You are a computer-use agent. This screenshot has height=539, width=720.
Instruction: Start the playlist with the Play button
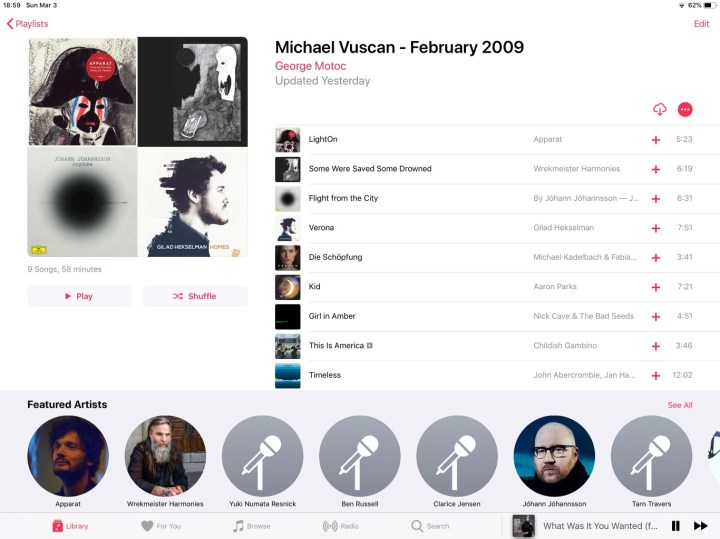pyautogui.click(x=79, y=296)
